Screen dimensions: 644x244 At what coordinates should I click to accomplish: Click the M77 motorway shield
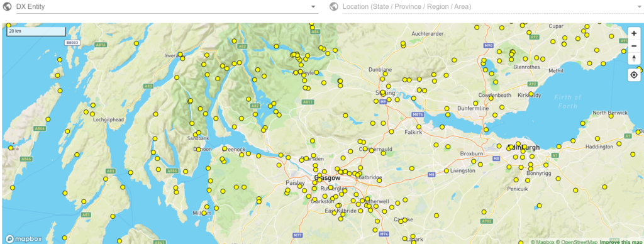(298, 235)
